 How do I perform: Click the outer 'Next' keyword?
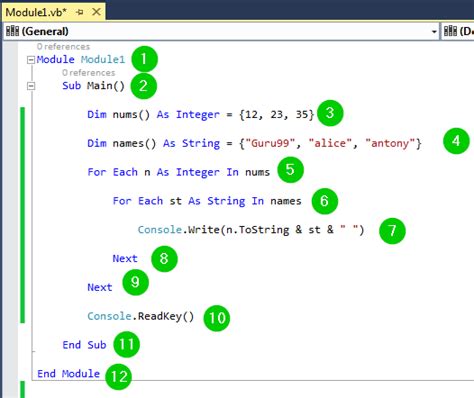pos(100,287)
